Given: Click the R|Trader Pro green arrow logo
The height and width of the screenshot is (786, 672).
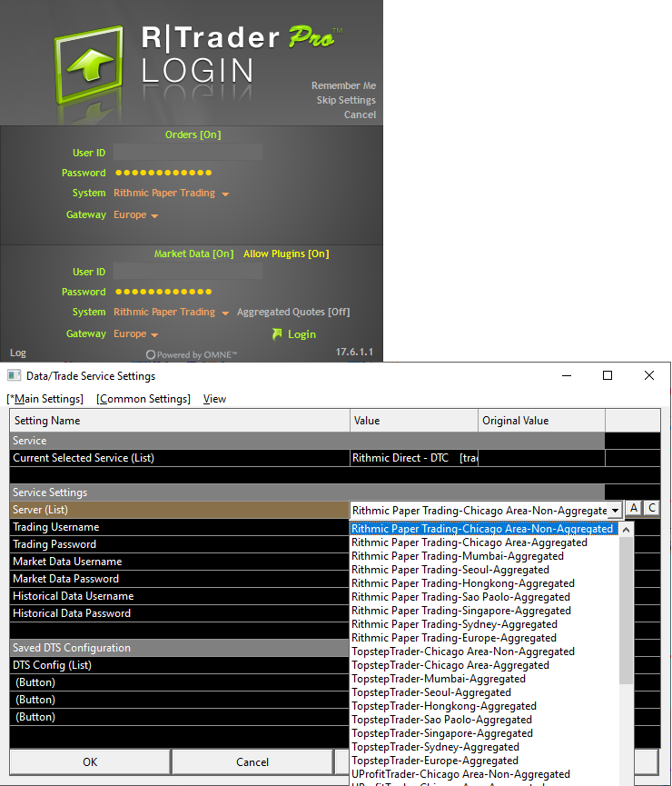Looking at the screenshot, I should (89, 65).
